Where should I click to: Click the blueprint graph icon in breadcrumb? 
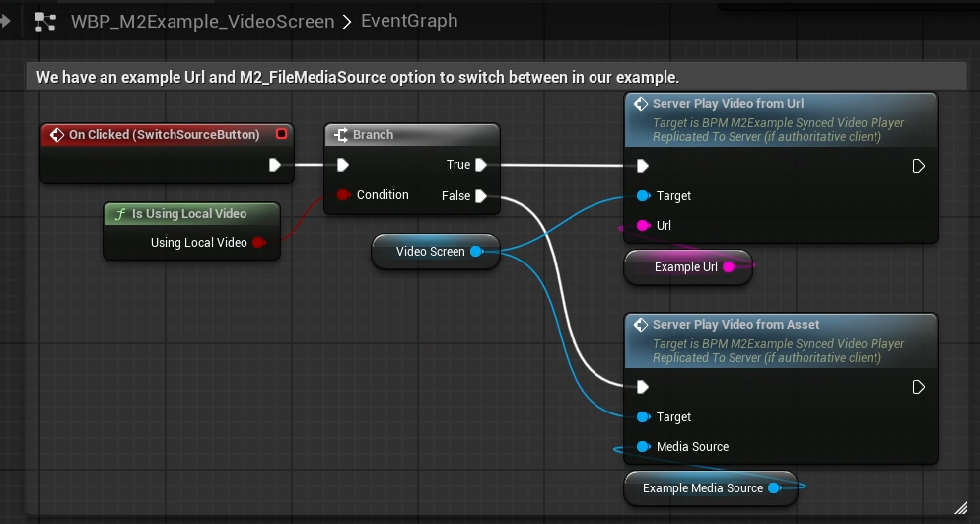(45, 21)
